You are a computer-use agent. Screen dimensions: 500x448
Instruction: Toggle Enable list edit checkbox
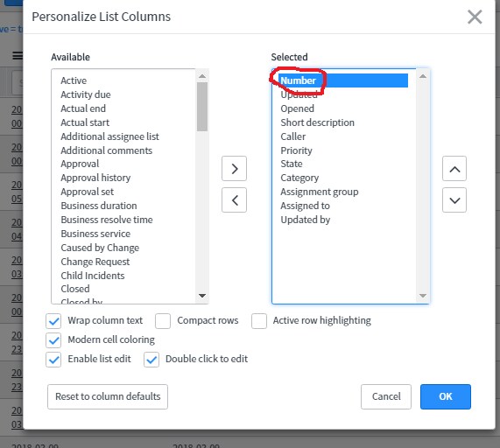pyautogui.click(x=53, y=360)
